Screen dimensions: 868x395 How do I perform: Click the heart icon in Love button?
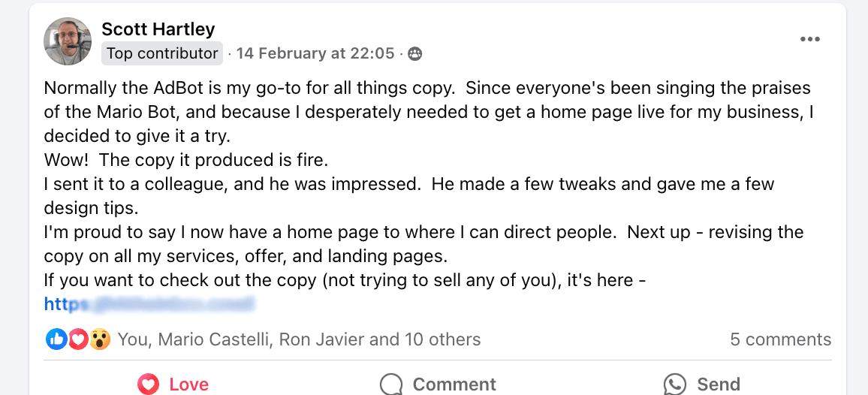click(149, 384)
